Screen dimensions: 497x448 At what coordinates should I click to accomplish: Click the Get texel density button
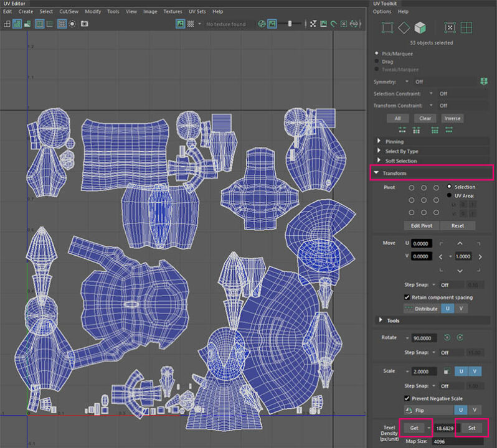tap(414, 427)
